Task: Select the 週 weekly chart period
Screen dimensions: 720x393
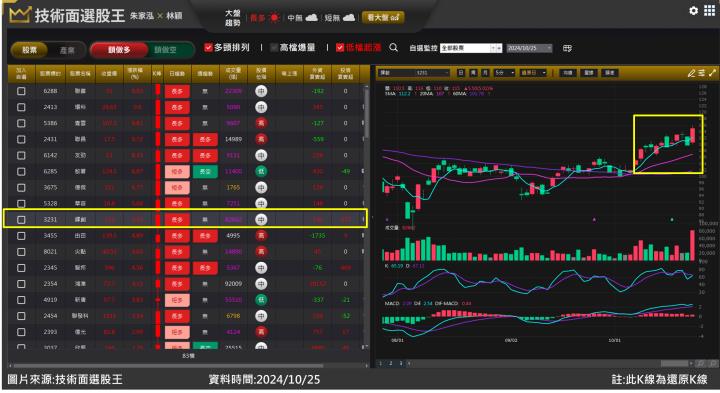Action: click(473, 73)
